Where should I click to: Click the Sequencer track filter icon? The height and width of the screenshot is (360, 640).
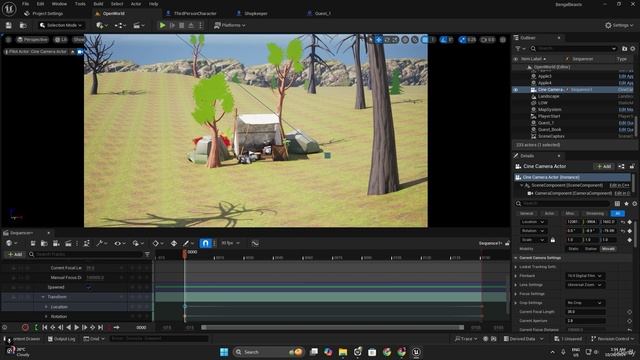point(147,254)
